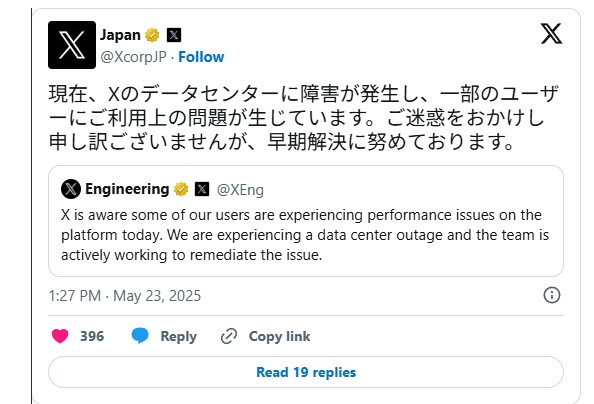This screenshot has width=594, height=404.
Task: Reply using the blue speech bubble icon
Action: (x=140, y=336)
